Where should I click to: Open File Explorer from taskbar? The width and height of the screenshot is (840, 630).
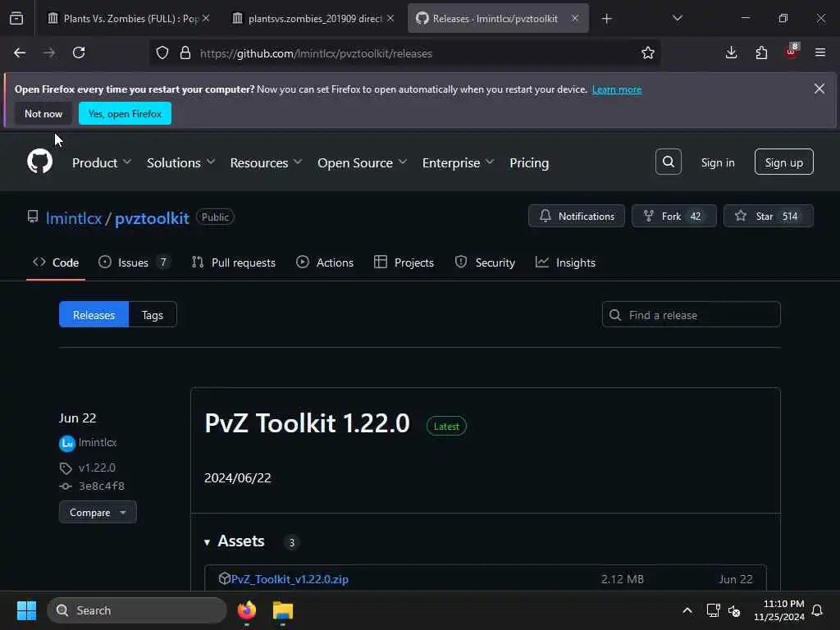(x=283, y=610)
